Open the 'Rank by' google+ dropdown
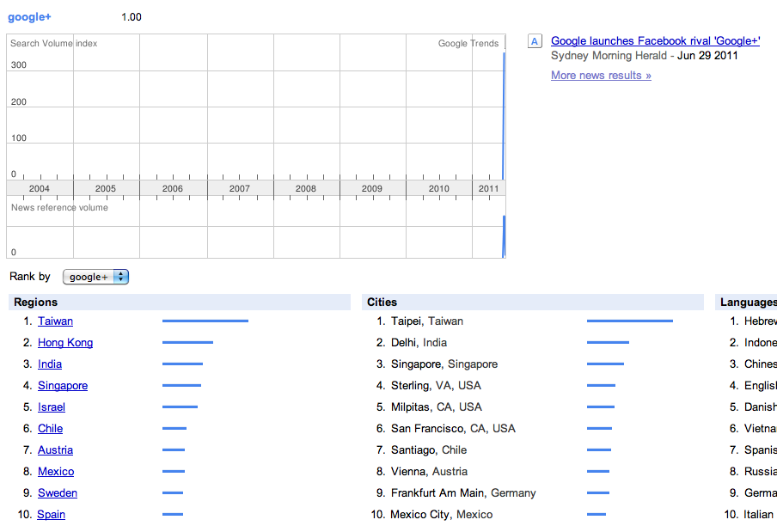Viewport: 777px width, 532px height. click(x=95, y=277)
